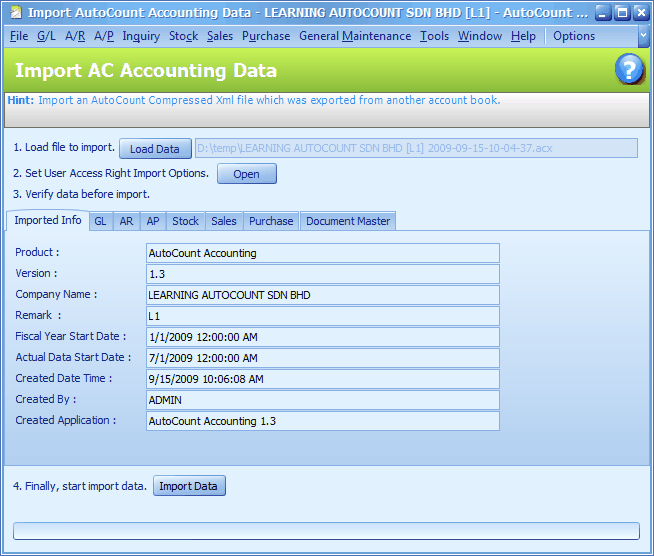Screen dimensions: 654x556
Task: Click the application icon in title bar
Action: click(16, 13)
